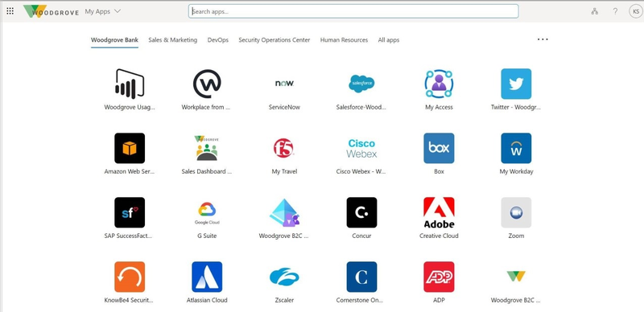Show the All apps tab

tap(389, 40)
